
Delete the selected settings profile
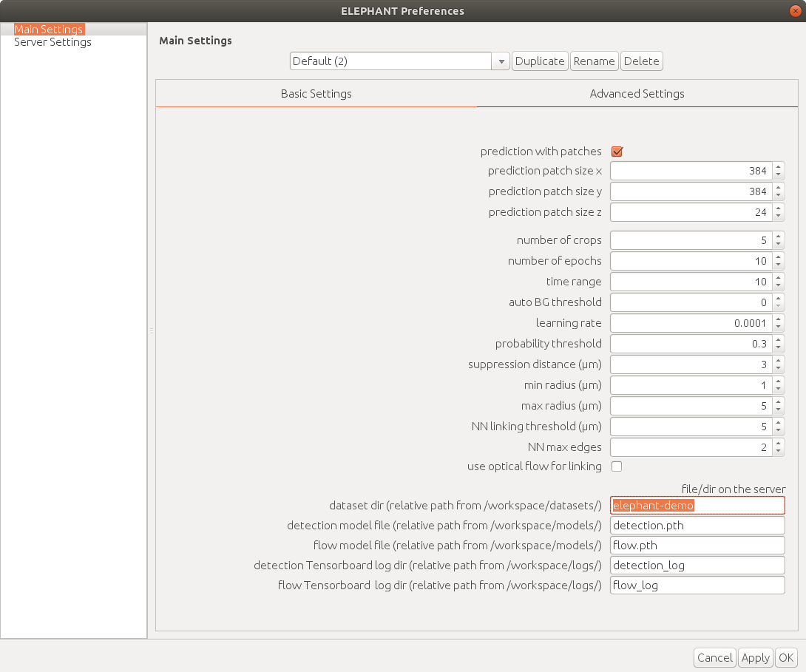point(641,61)
